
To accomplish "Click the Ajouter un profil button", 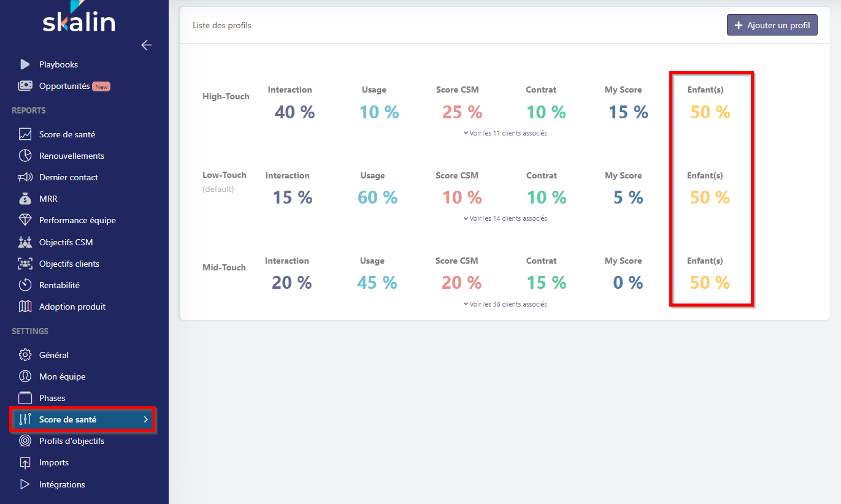I will pos(772,25).
